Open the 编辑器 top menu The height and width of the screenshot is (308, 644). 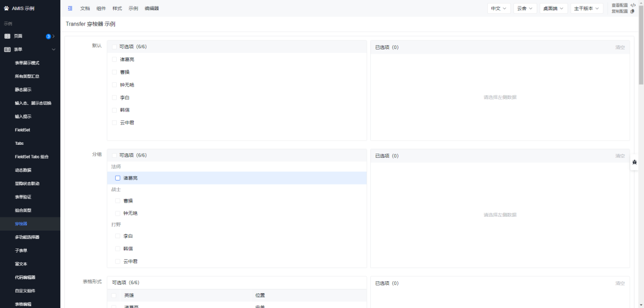coord(151,8)
